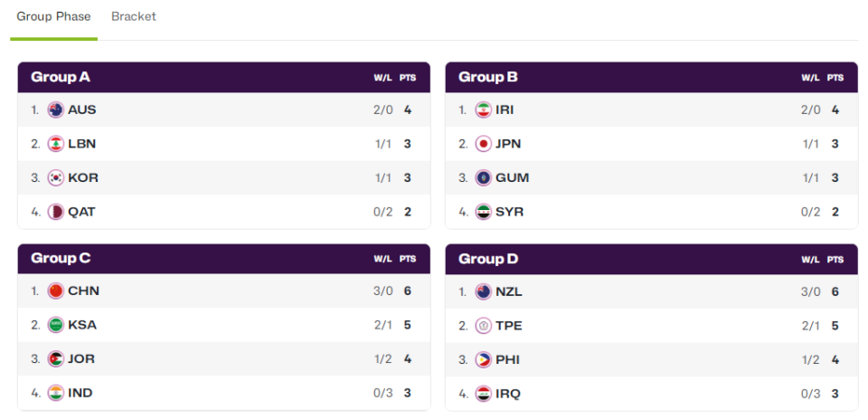868x420 pixels.
Task: Click the New Zealand flag icon
Action: point(484,291)
